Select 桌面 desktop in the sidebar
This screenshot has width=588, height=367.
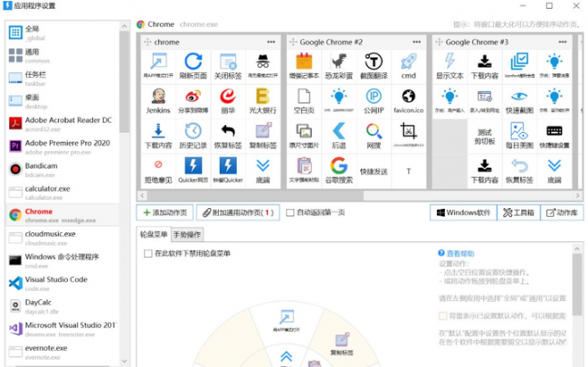click(62, 101)
